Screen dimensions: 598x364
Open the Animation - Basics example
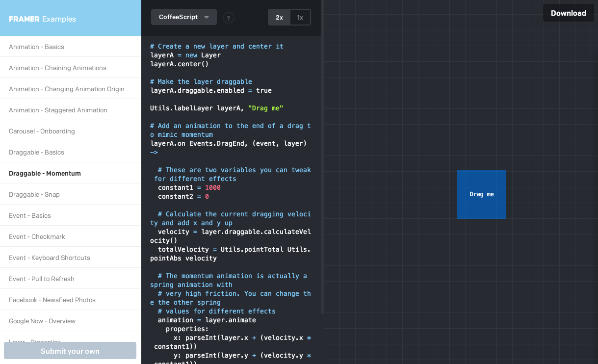click(x=36, y=47)
